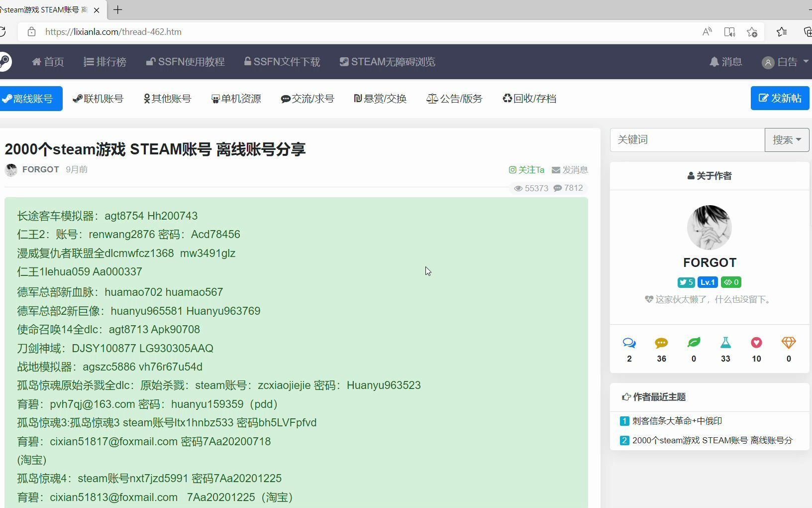Expand the 白告 user account dropdown
812x508 pixels.
pos(785,62)
